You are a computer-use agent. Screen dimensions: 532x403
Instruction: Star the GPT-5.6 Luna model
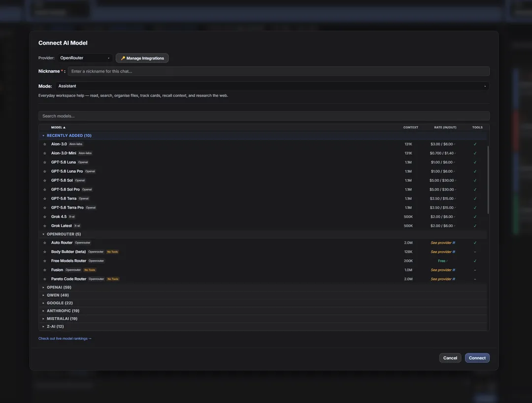(x=45, y=163)
